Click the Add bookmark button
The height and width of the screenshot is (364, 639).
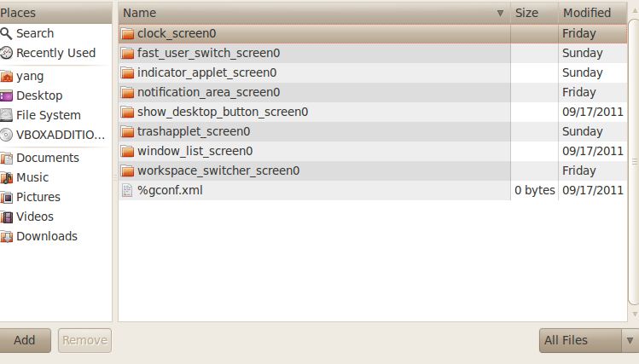(25, 340)
